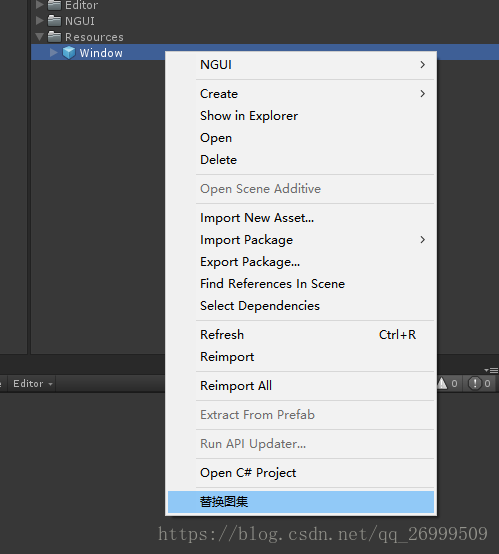The image size is (499, 554).
Task: Choose Select Dependencies
Action: click(301, 306)
